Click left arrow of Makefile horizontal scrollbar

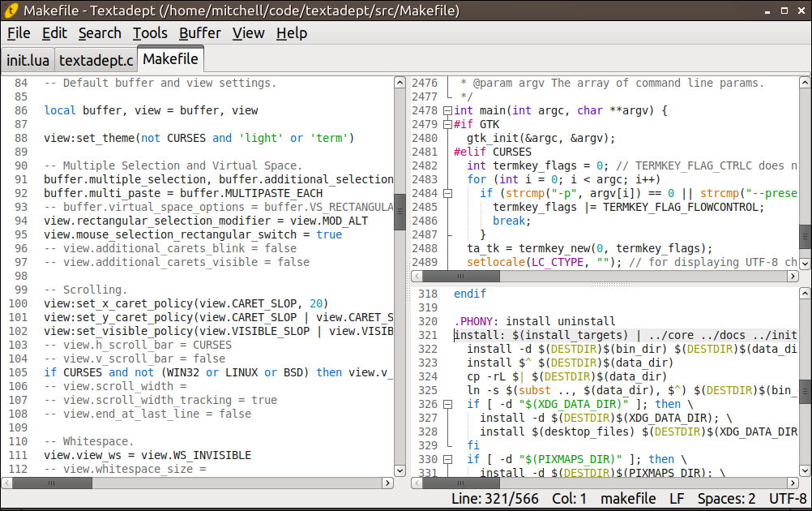pyautogui.click(x=417, y=483)
